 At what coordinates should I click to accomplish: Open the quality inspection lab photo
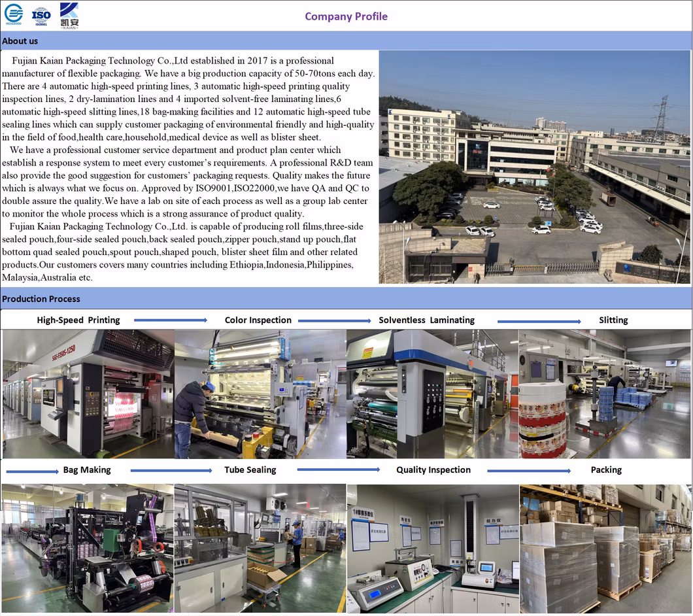coord(433,549)
